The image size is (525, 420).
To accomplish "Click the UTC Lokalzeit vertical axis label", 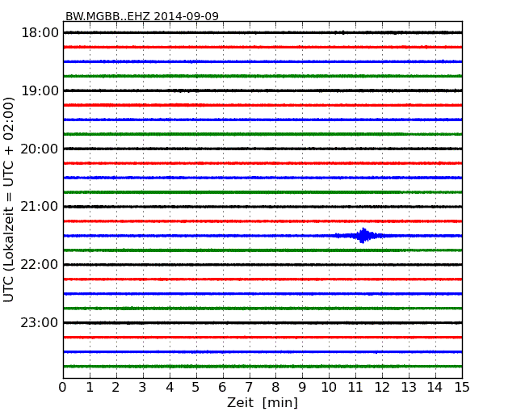I will (x=9, y=199).
